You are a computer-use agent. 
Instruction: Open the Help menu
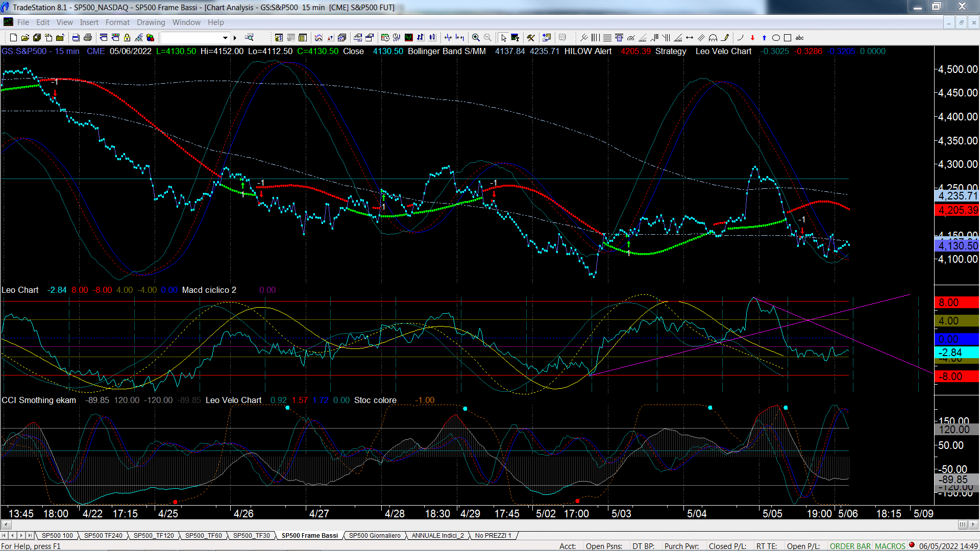pos(216,22)
